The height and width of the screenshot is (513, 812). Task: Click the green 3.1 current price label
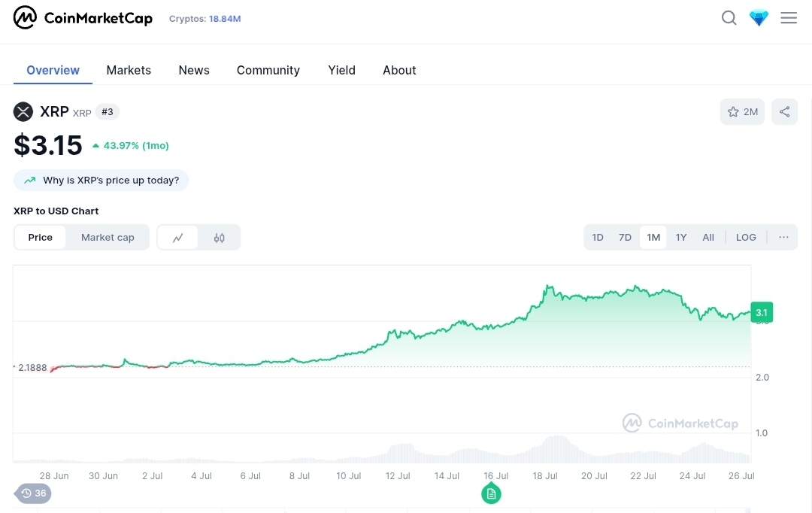point(761,312)
